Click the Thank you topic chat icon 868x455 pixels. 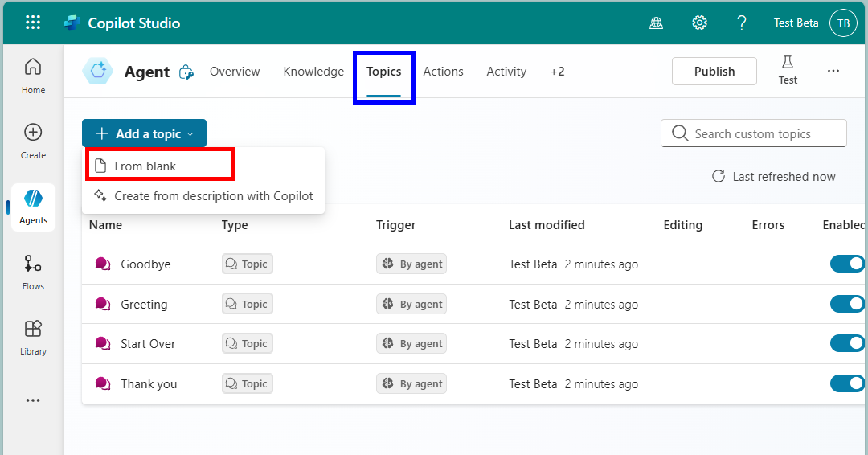[102, 383]
